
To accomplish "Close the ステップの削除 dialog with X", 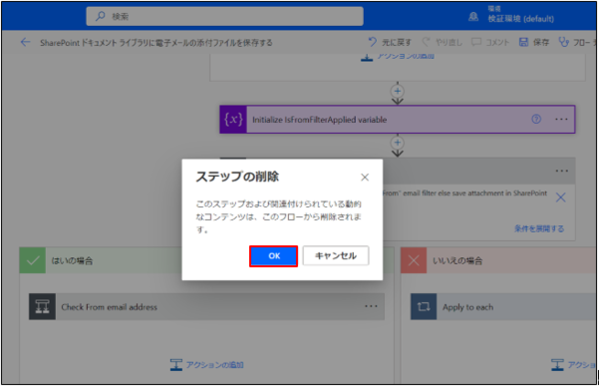I will coord(365,177).
